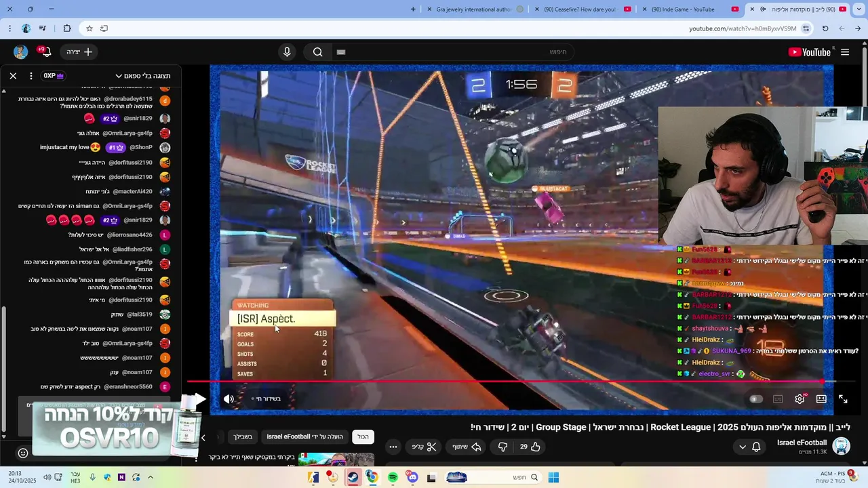
Task: Open YouTube notifications bell with 9+ badge
Action: click(x=45, y=52)
